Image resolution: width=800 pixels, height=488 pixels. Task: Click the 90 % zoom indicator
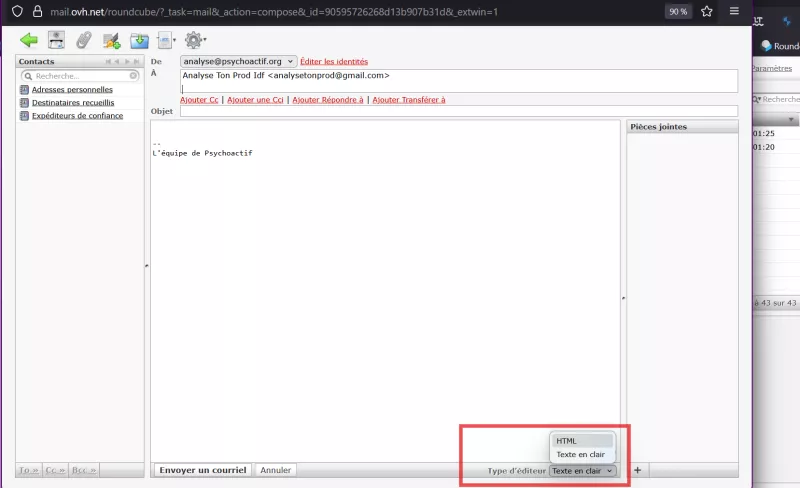tap(678, 11)
